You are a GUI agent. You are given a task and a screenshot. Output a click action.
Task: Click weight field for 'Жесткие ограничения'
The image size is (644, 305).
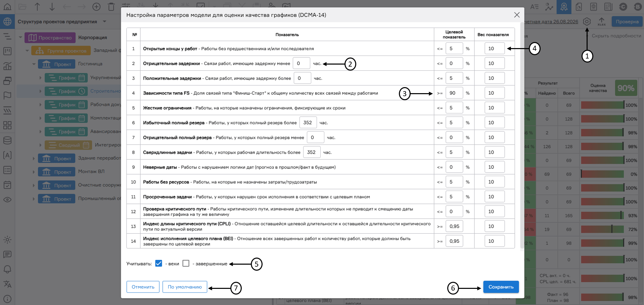pyautogui.click(x=495, y=108)
